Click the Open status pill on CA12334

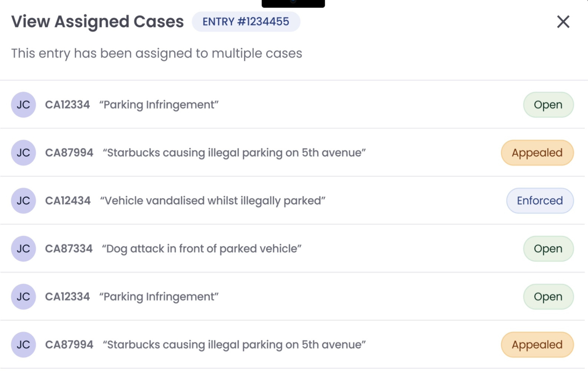point(548,105)
